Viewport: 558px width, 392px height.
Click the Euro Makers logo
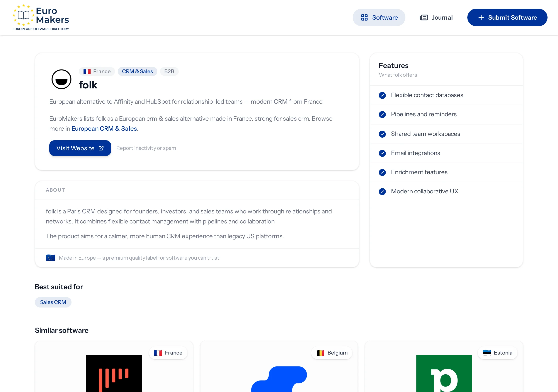coord(41,17)
